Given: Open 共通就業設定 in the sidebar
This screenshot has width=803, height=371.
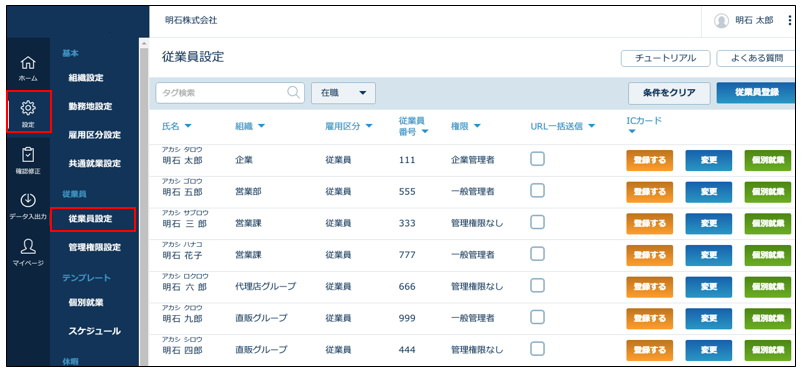Looking at the screenshot, I should 94,164.
